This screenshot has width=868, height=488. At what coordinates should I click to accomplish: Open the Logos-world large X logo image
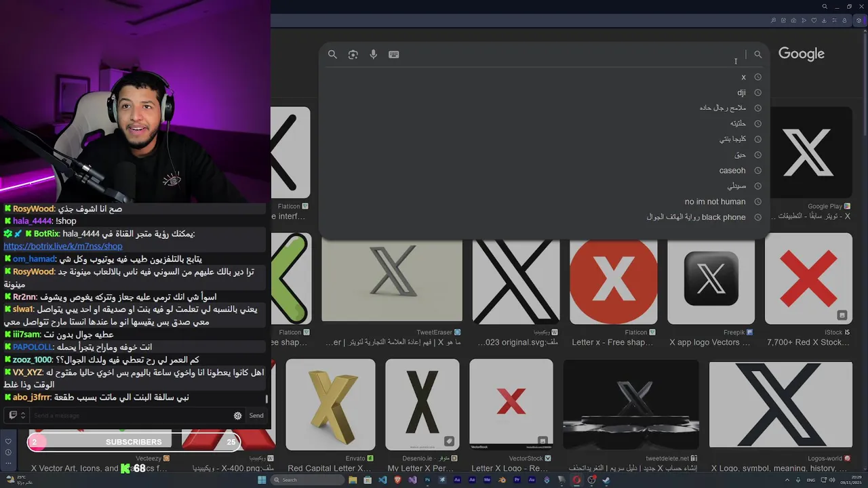(781, 405)
